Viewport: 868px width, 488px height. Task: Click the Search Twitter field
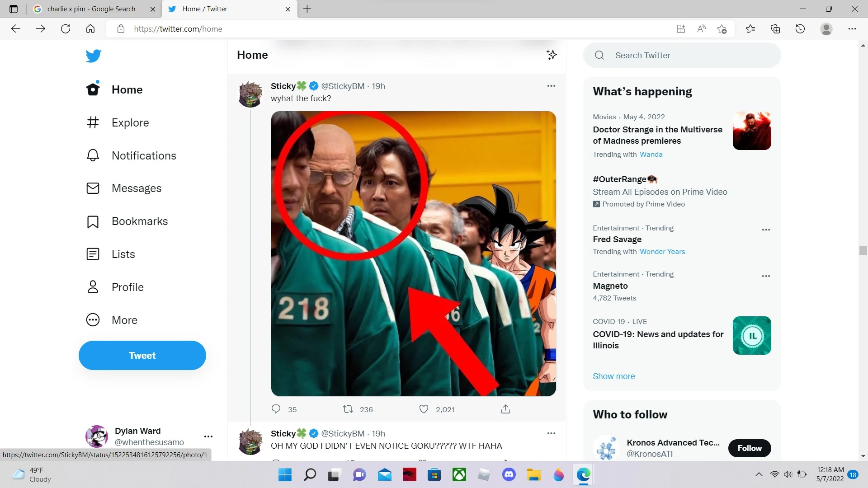681,55
